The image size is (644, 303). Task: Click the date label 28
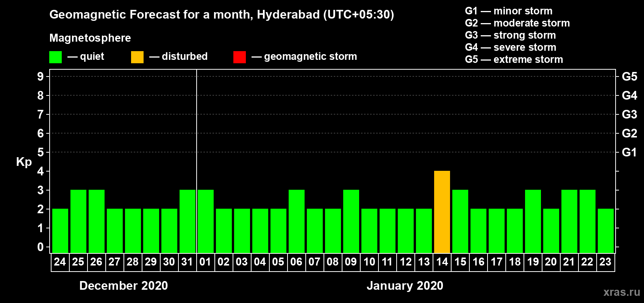coord(133,262)
